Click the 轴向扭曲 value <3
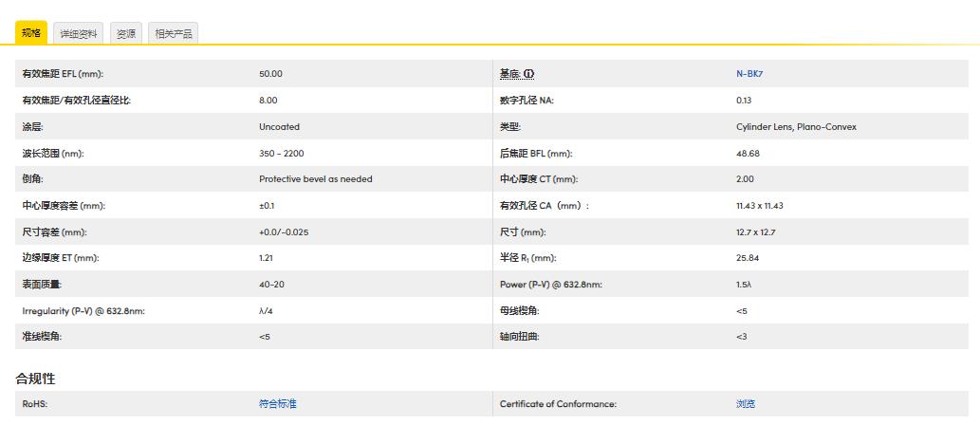 pyautogui.click(x=742, y=337)
